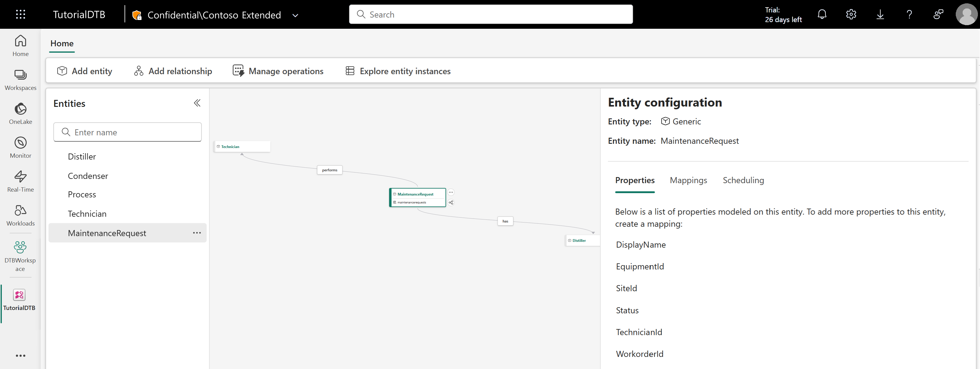Collapse the Entities panel

click(x=197, y=103)
